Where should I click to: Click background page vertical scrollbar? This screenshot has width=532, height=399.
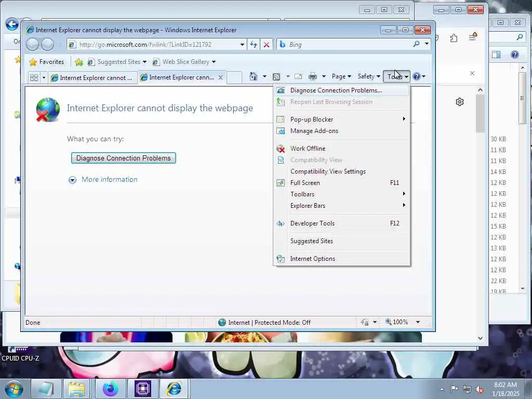click(x=480, y=214)
